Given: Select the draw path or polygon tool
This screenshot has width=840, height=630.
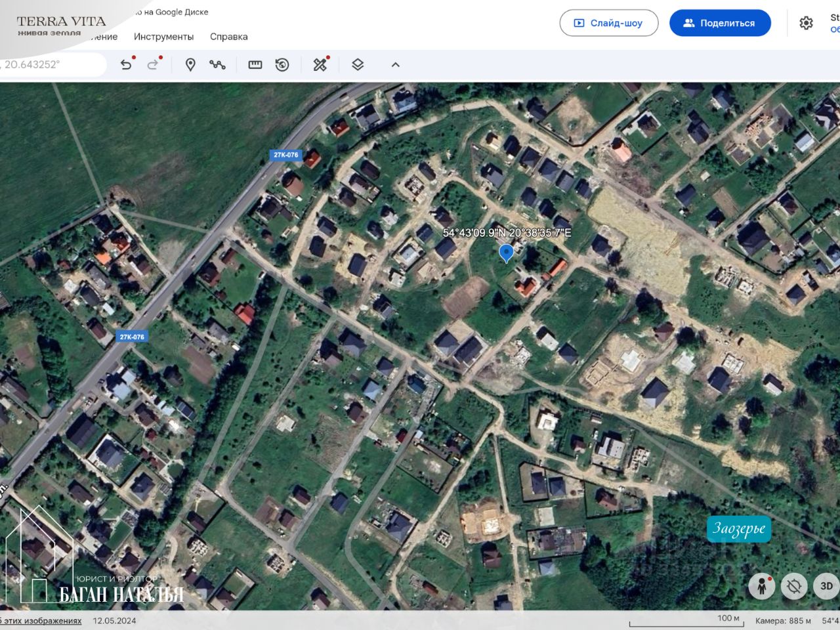Looking at the screenshot, I should 217,64.
